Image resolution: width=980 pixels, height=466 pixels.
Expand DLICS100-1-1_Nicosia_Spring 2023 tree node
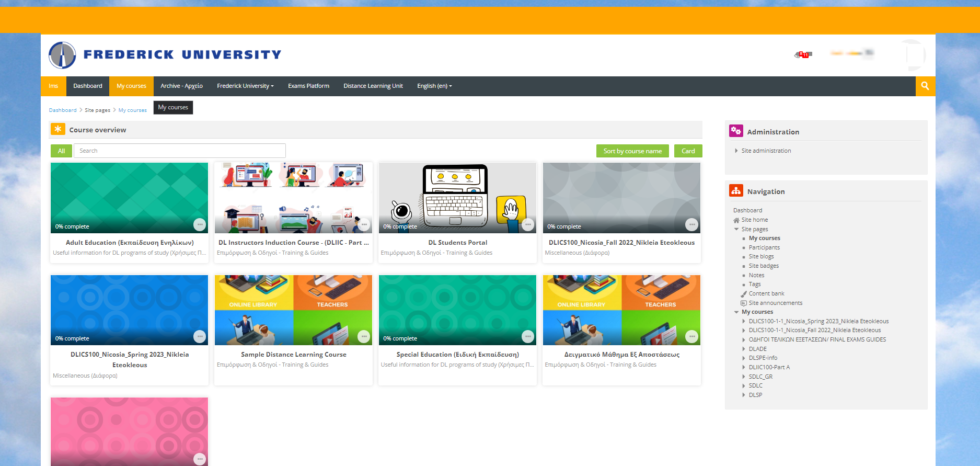pyautogui.click(x=744, y=321)
